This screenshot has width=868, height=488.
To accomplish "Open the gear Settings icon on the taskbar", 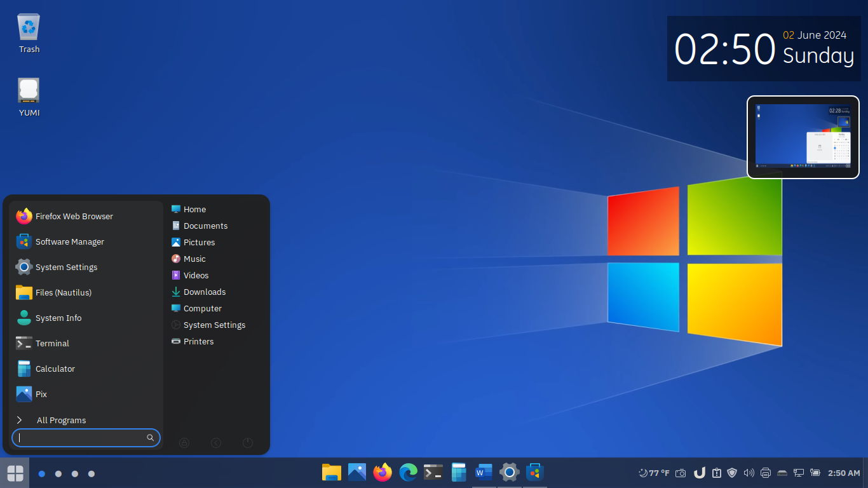I will (510, 473).
